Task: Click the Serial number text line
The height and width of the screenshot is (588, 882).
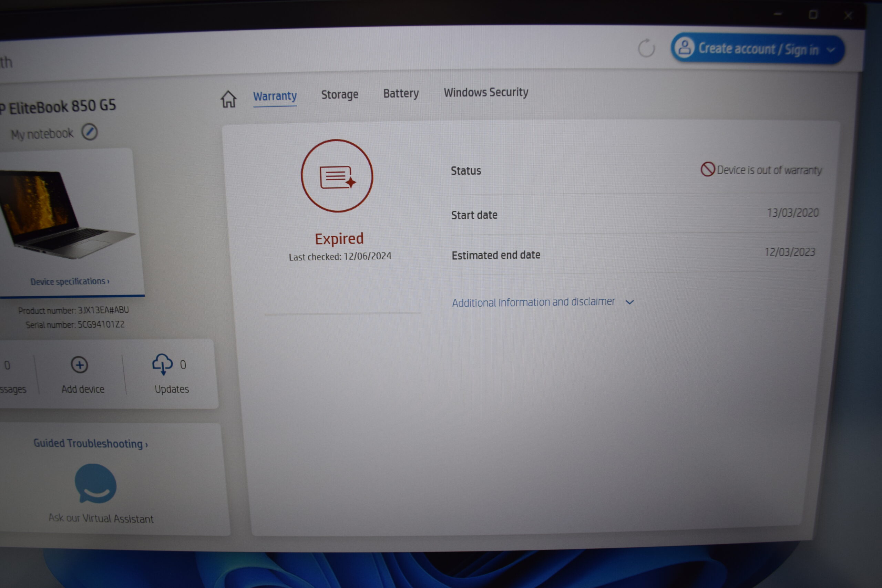Action: tap(75, 324)
